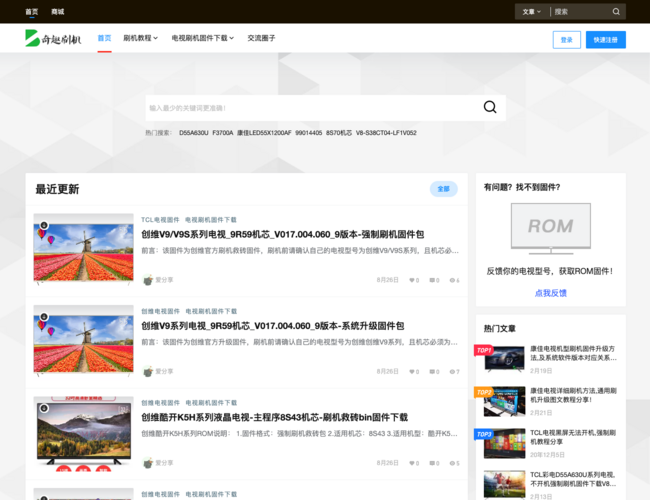
Task: Open the 创维V9系列电视 系统升级固件包 article title
Action: [273, 326]
